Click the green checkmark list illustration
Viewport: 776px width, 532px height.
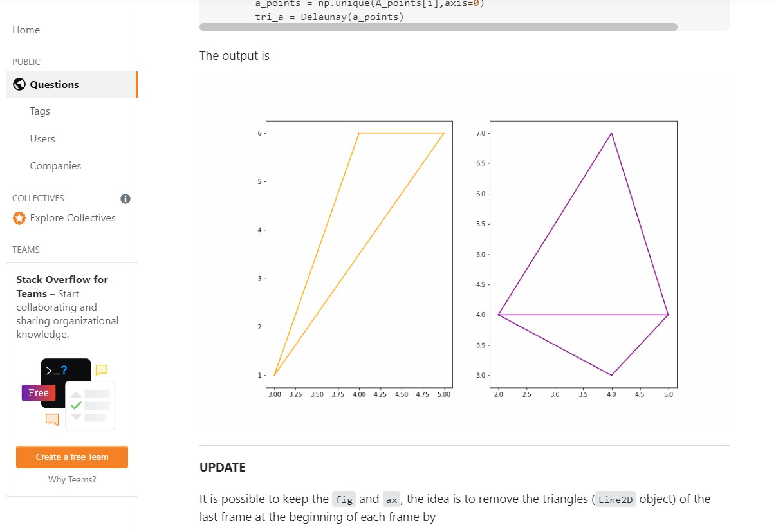point(90,405)
